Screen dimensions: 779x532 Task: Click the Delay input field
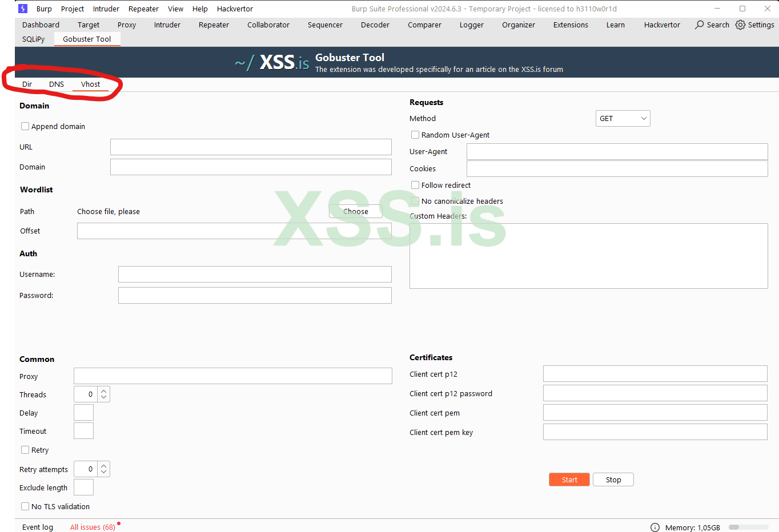click(83, 412)
